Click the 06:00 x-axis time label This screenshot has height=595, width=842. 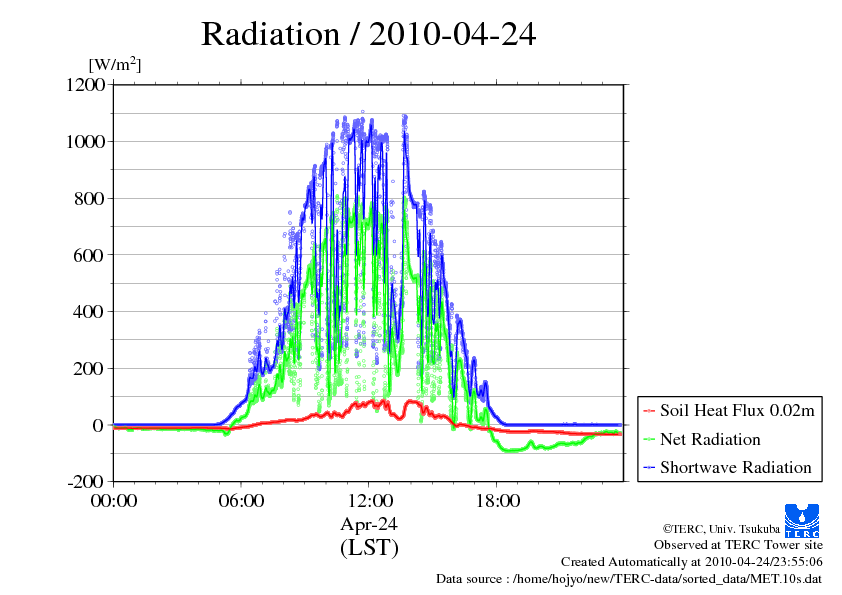[241, 501]
